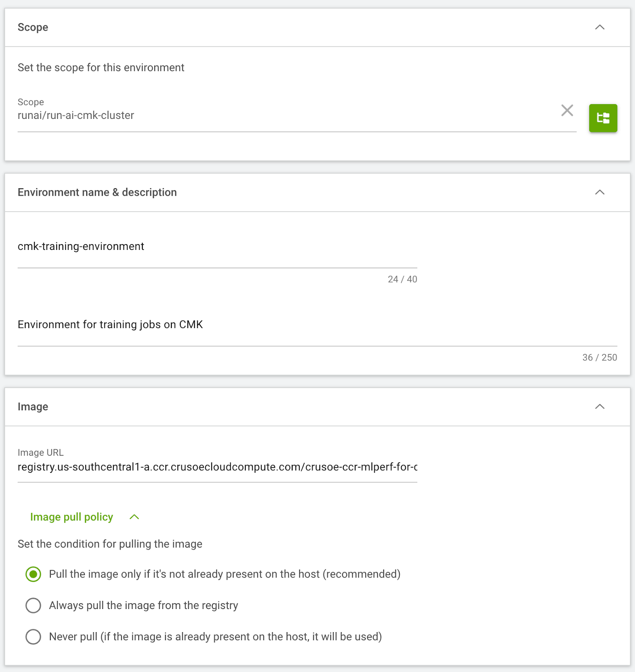The image size is (635, 672).
Task: Click the Scope section header title
Action: click(x=33, y=27)
